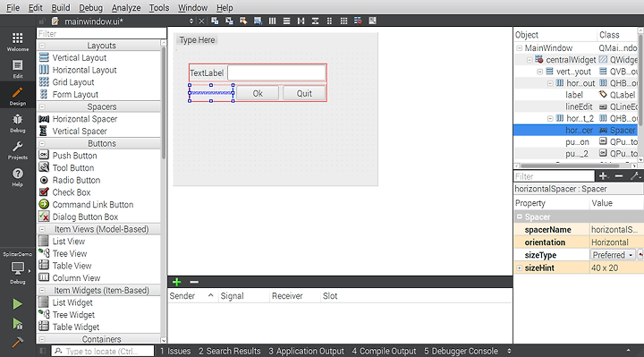This screenshot has height=357, width=644.
Task: Open the sizeType Preferred dropdown
Action: point(613,255)
